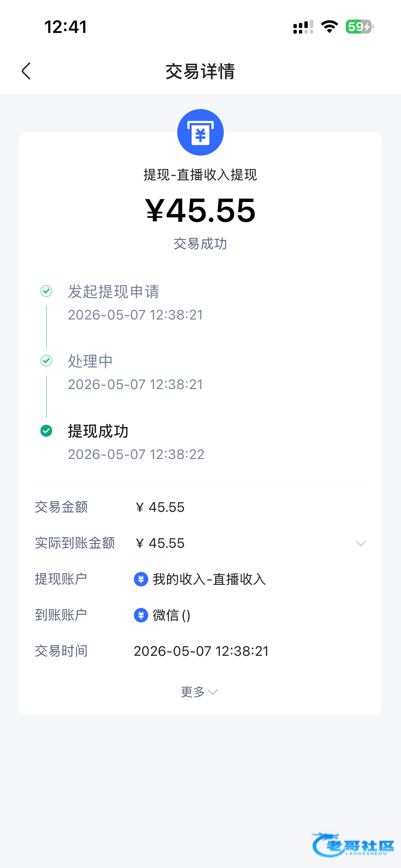Tap the yen icon beside 微信
Screen dimensions: 401x868
point(141,615)
